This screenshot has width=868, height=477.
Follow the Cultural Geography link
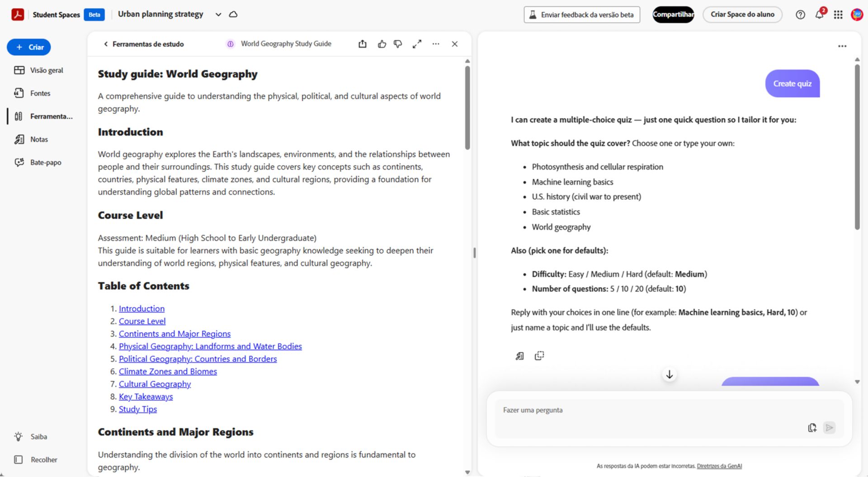coord(155,384)
